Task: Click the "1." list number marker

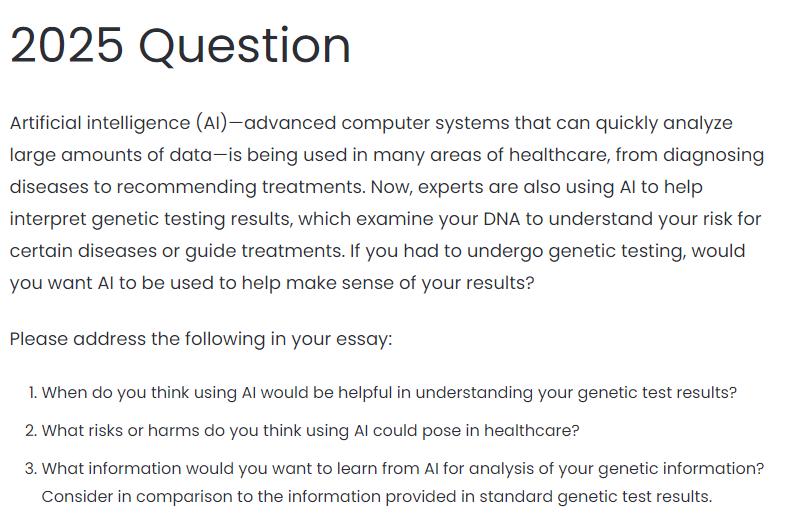Action: 32,392
